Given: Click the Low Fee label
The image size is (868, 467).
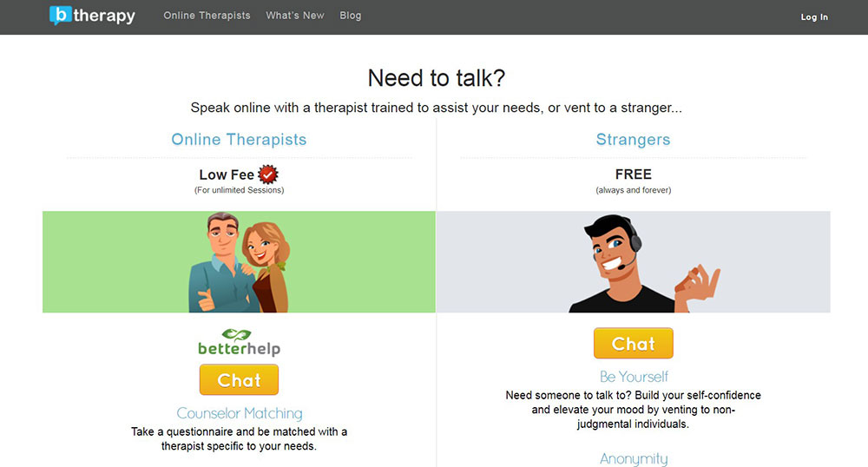Looking at the screenshot, I should pos(227,174).
